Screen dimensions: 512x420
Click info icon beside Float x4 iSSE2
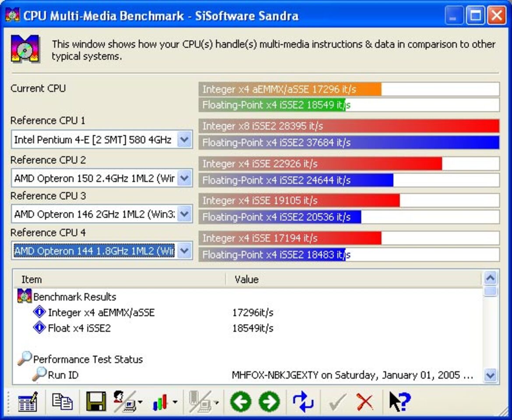coord(39,327)
